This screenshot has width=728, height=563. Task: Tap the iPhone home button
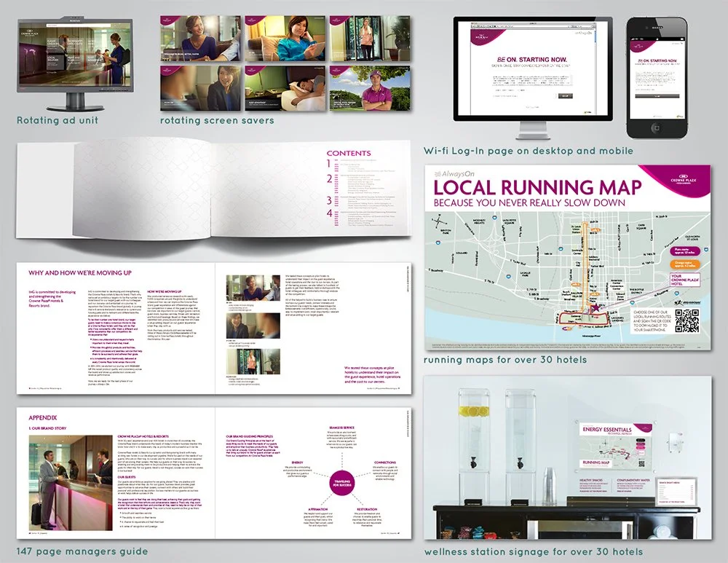tap(656, 127)
